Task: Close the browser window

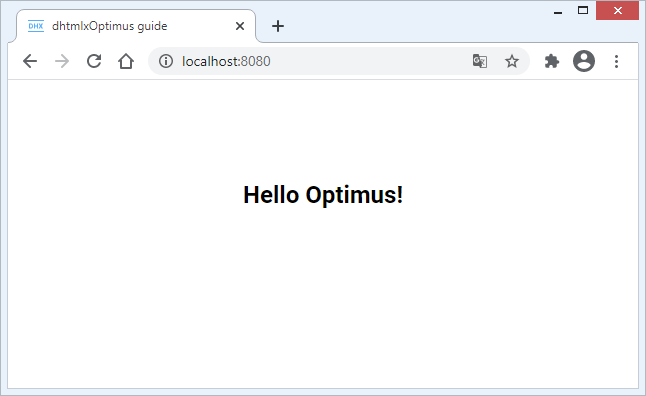Action: click(x=617, y=11)
